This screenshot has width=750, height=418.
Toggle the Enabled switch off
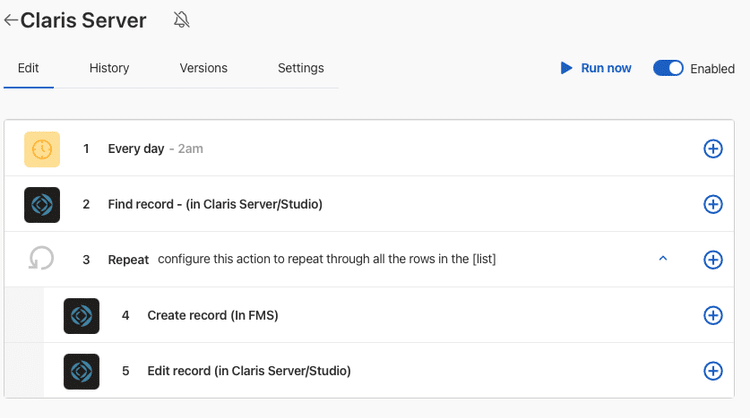[668, 68]
